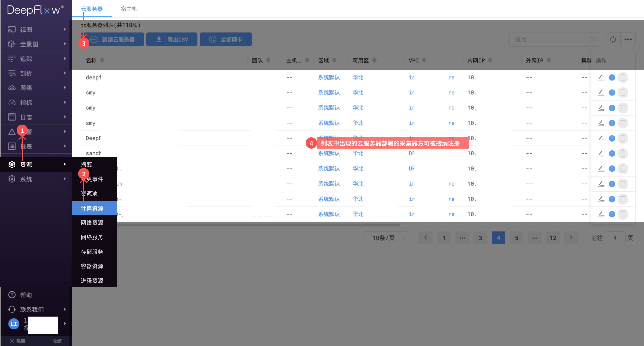Click the refresh icon next to search
644x346 pixels.
tap(613, 39)
